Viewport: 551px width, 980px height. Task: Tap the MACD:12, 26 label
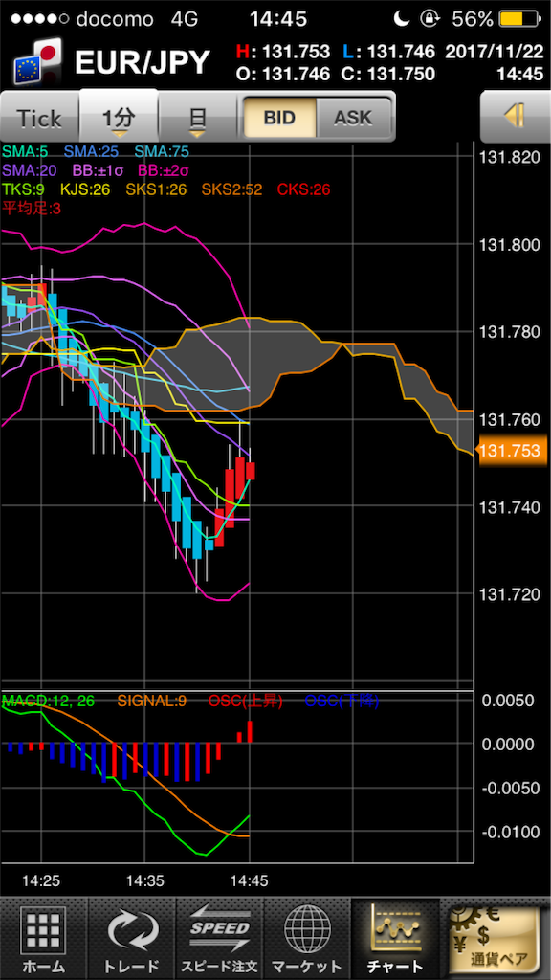pyautogui.click(x=49, y=702)
